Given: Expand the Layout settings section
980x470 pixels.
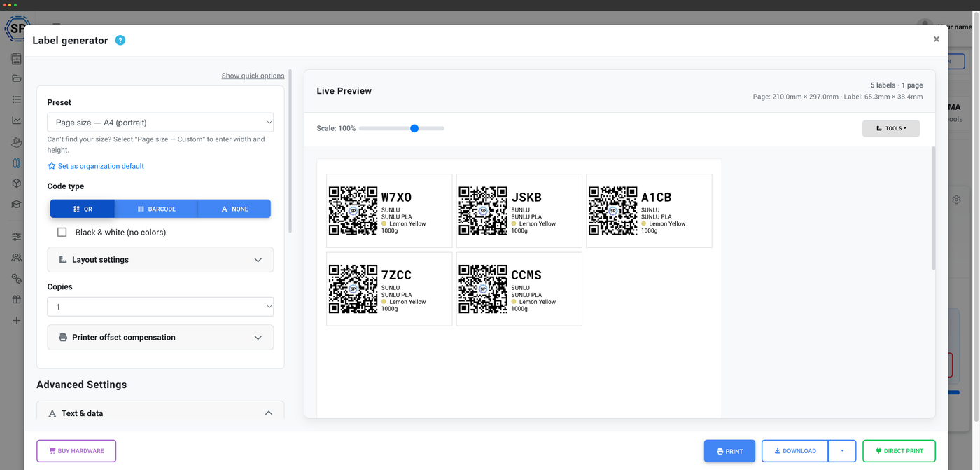Looking at the screenshot, I should pyautogui.click(x=160, y=260).
